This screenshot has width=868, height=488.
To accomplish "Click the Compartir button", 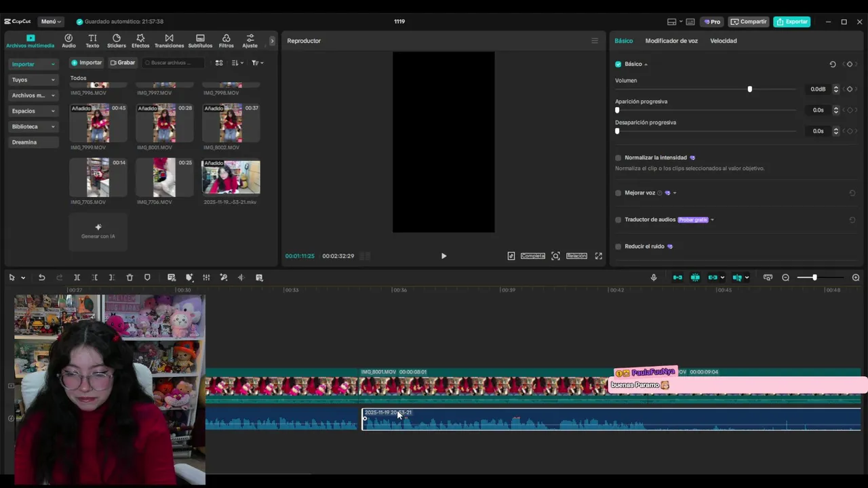I will pyautogui.click(x=749, y=22).
